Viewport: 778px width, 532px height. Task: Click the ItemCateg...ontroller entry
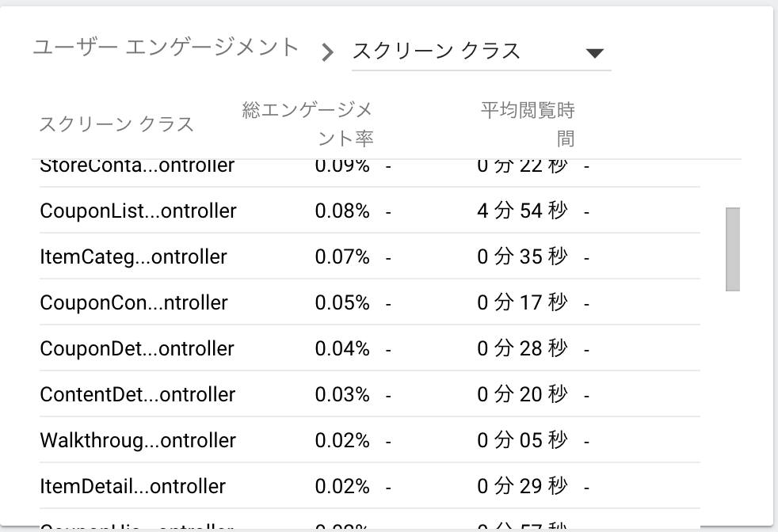pyautogui.click(x=132, y=256)
